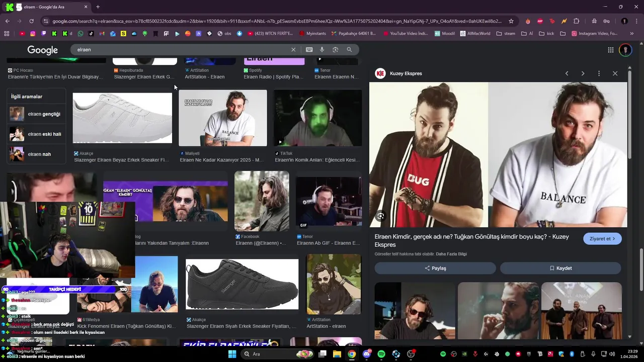
Task: Show previous image in preview panel
Action: pos(567,73)
